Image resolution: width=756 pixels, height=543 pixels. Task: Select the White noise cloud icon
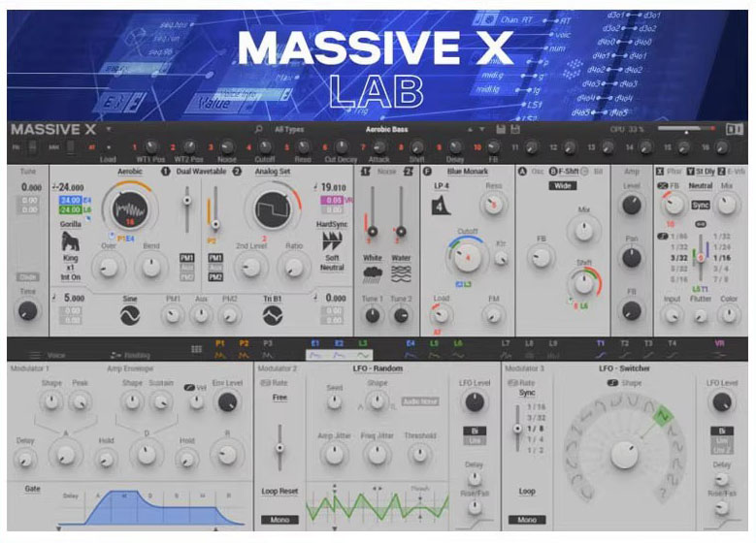pyautogui.click(x=373, y=272)
